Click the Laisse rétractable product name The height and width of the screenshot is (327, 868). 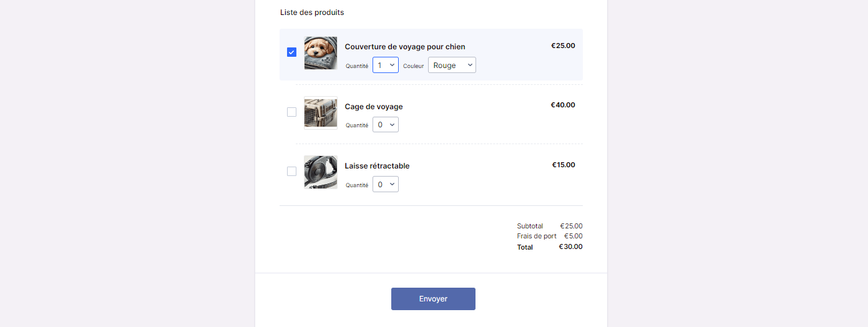coord(377,166)
